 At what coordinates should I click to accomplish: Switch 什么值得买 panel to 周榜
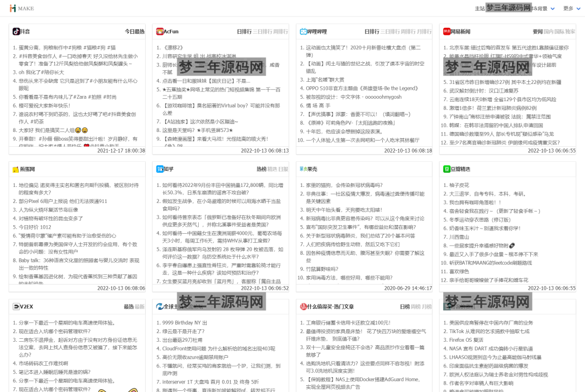416,306
